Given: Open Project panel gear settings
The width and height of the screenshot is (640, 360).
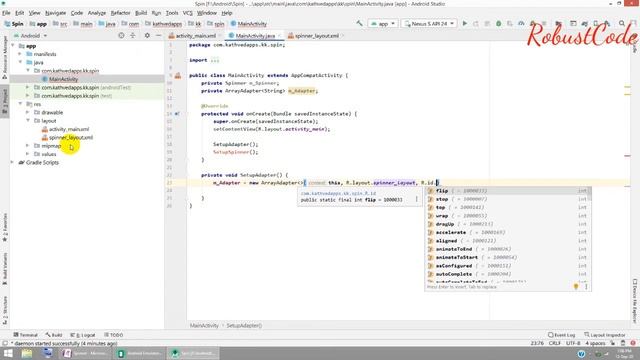Looking at the screenshot, I should coord(147,36).
